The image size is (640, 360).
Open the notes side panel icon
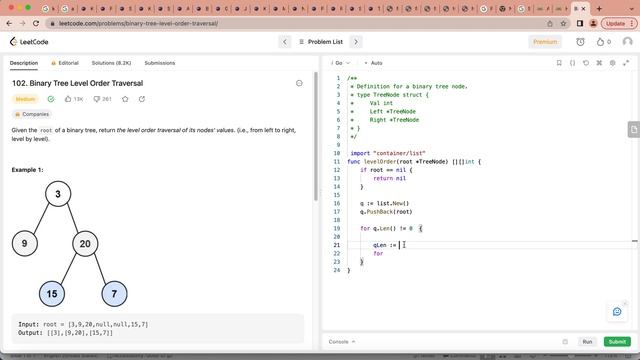click(x=633, y=130)
